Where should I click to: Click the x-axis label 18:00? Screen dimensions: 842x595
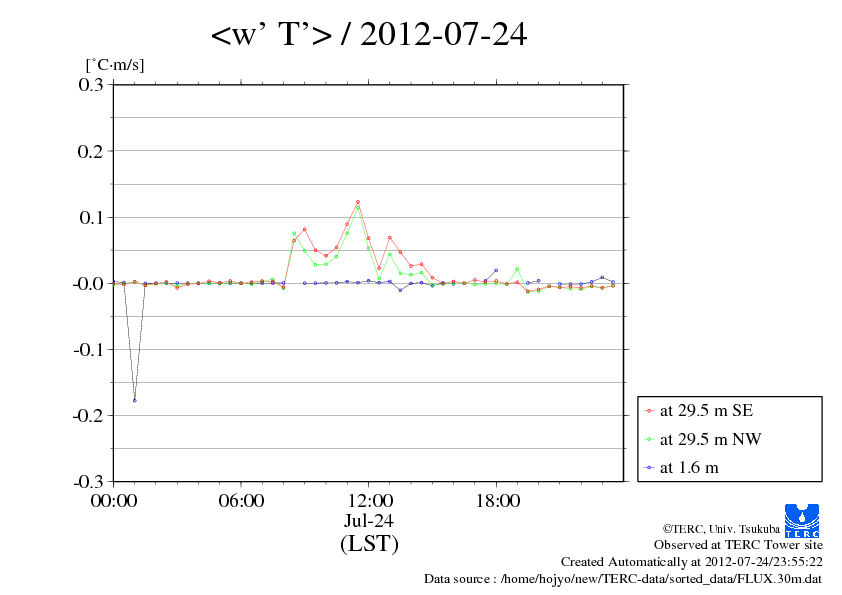tap(497, 501)
